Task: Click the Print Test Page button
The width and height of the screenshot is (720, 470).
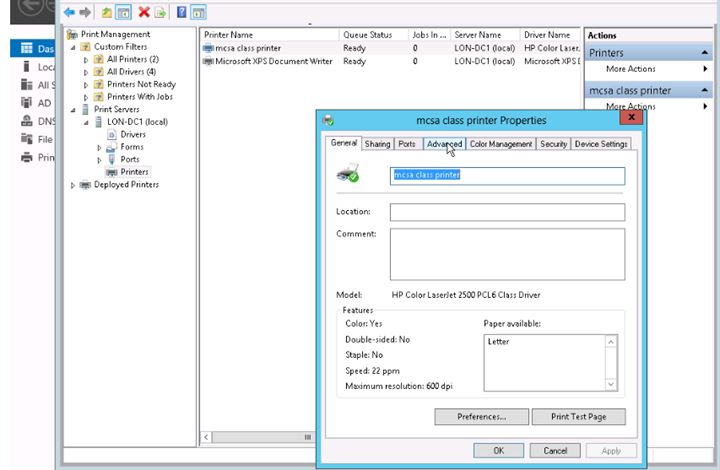Action: 579,416
